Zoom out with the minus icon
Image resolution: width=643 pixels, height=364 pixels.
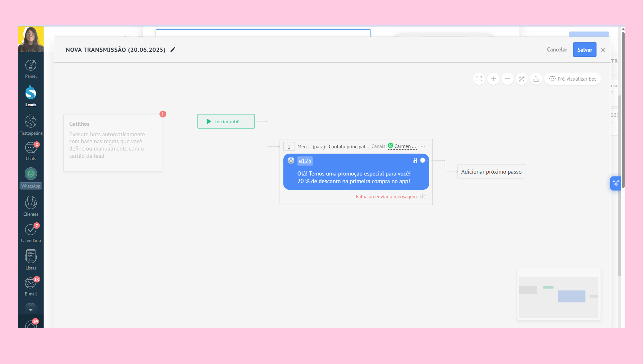[508, 79]
